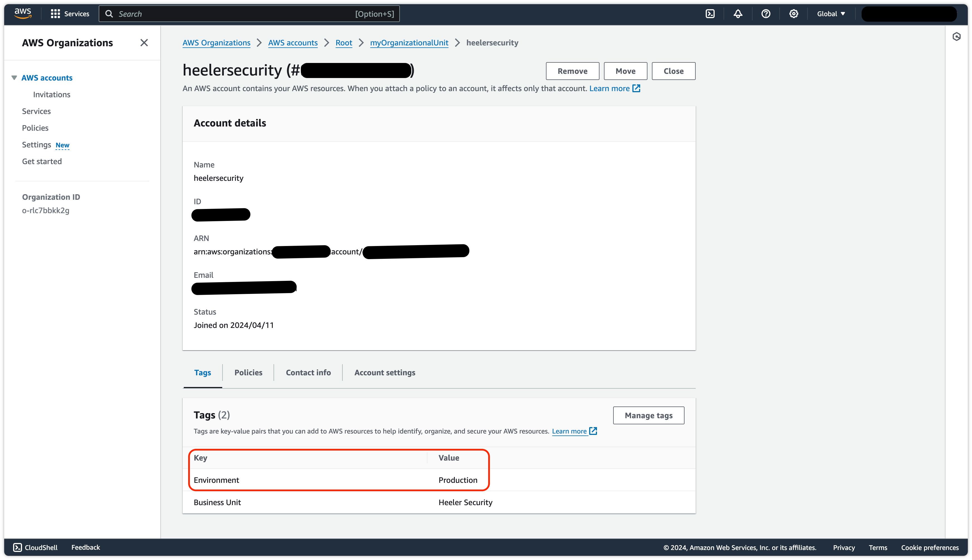Collapse the AWS accounts tree arrow
972x560 pixels.
click(x=14, y=78)
